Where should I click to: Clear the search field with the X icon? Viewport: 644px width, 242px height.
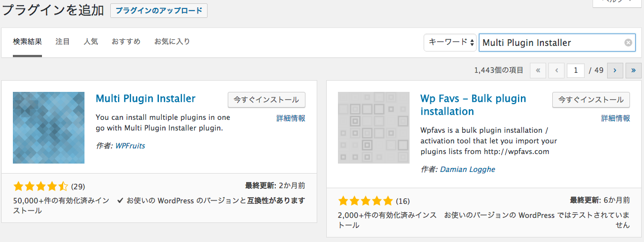(x=628, y=43)
